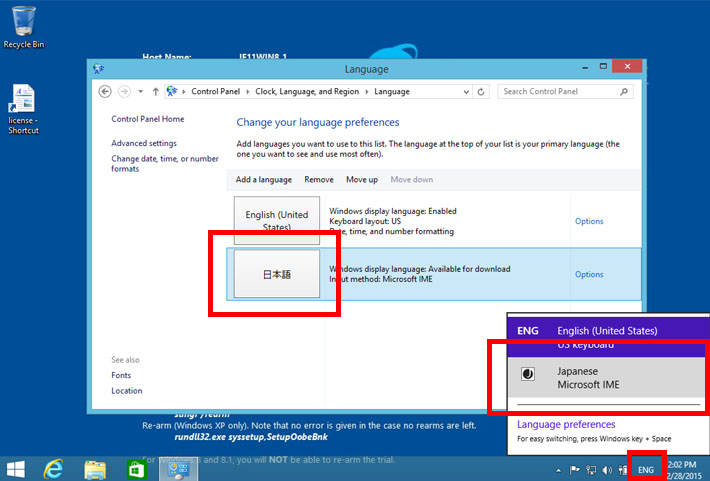Show hidden system tray icons
Screen dimensions: 710x481
click(558, 469)
